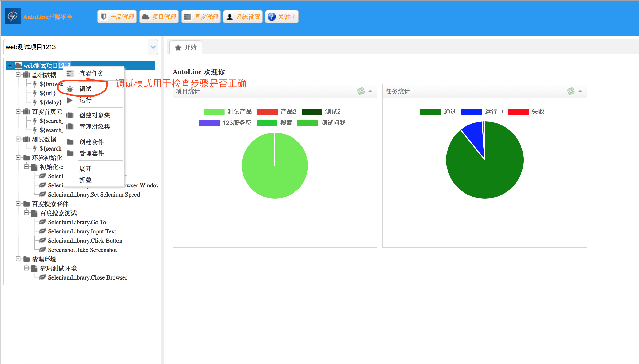
Task: Collapse the 百度搜索套件 tree node
Action: pos(18,204)
